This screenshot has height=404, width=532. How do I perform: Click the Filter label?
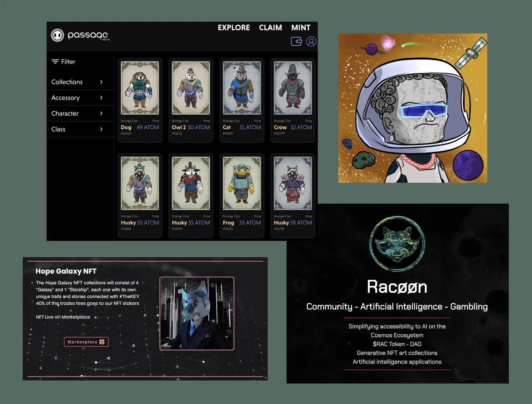pos(68,62)
